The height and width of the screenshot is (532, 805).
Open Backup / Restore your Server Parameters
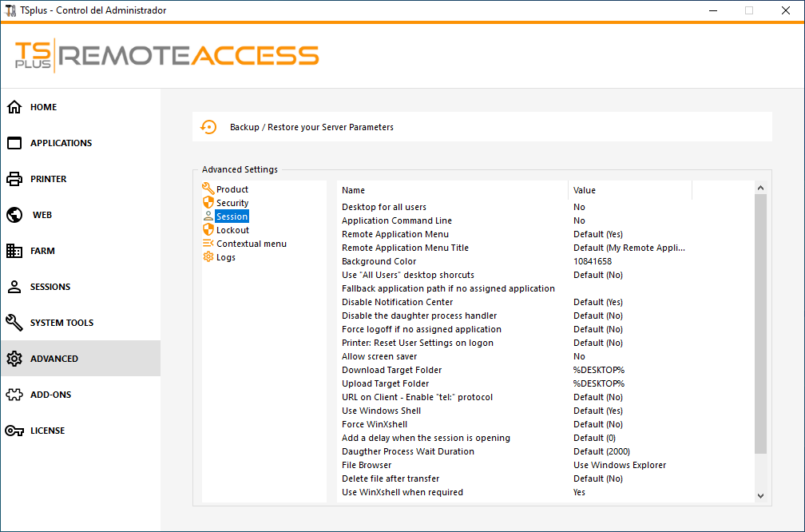pyautogui.click(x=311, y=127)
